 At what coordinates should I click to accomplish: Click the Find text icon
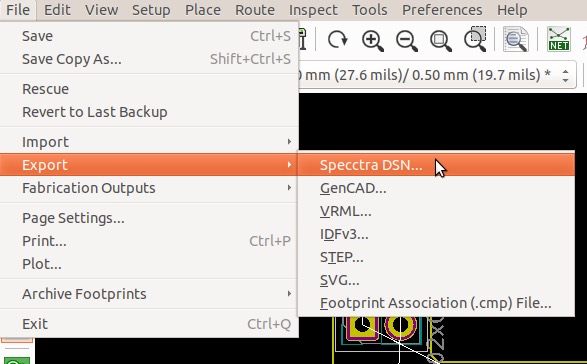coord(515,39)
